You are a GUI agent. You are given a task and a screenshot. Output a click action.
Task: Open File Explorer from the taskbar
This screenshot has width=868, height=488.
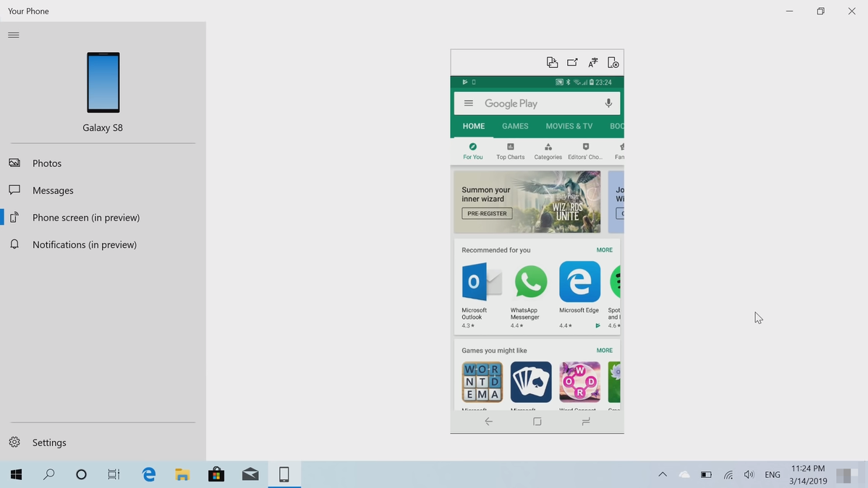(x=182, y=474)
